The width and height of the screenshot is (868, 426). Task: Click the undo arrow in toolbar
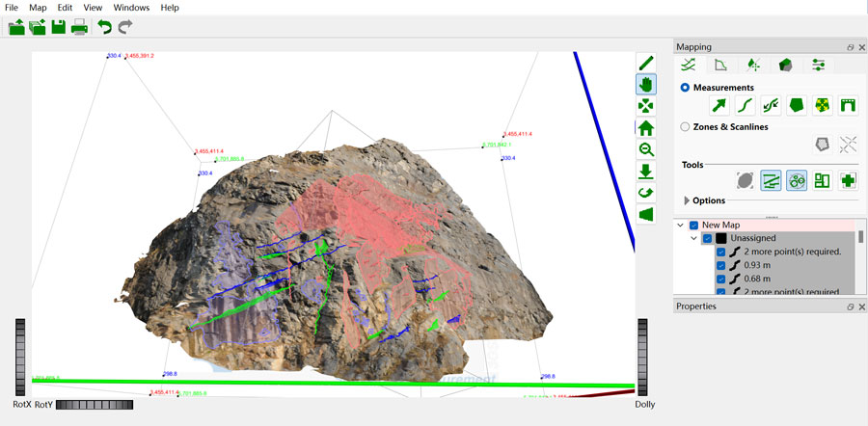pos(104,27)
